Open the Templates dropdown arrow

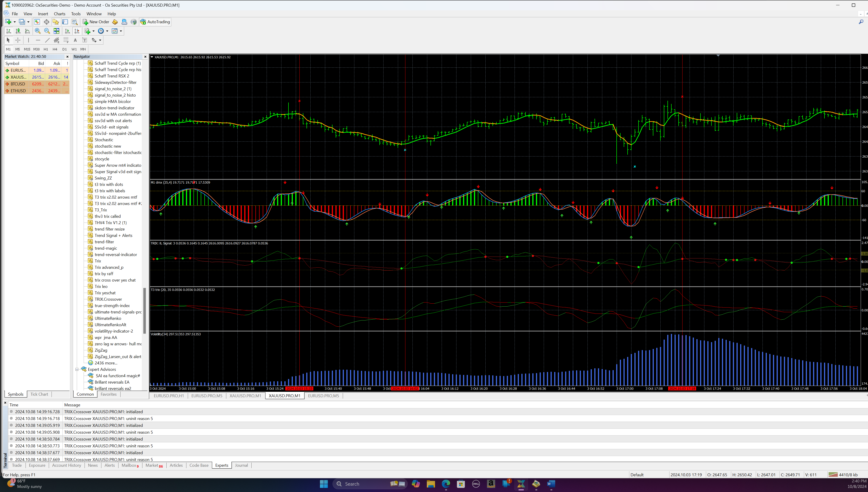[121, 31]
